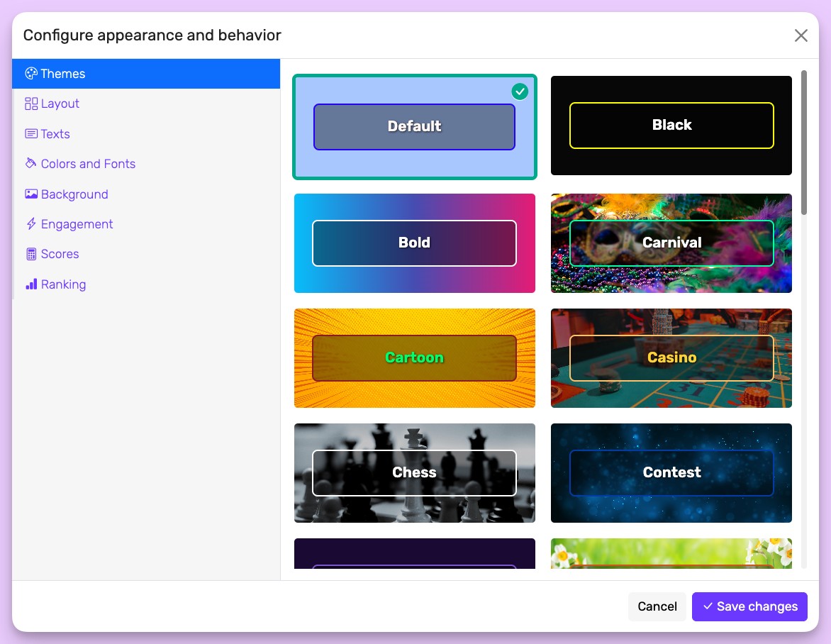Click the Scores calculator icon
This screenshot has height=644, width=831.
pyautogui.click(x=31, y=254)
